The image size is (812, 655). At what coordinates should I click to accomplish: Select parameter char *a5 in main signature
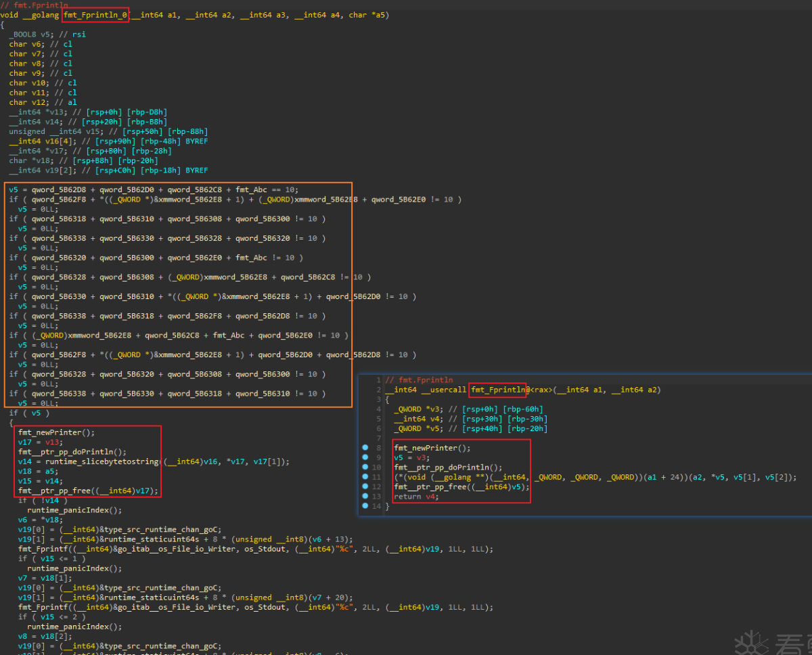click(367, 15)
